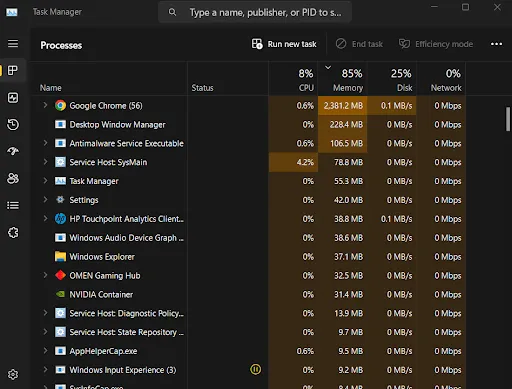The image size is (512, 389).
Task: Expand the OMEN Gaming Hub row
Action: point(45,275)
